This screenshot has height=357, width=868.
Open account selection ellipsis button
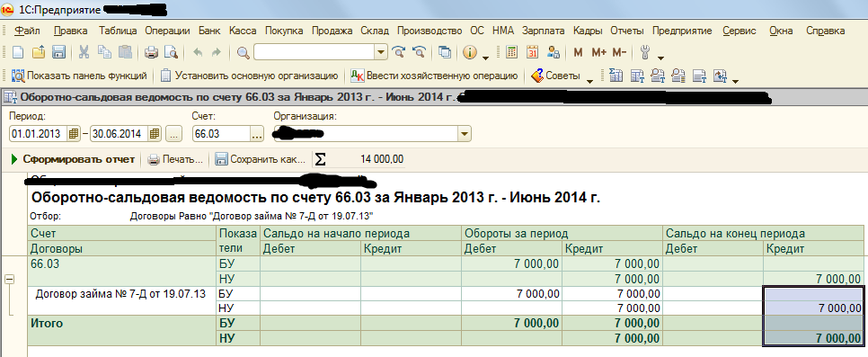(257, 134)
